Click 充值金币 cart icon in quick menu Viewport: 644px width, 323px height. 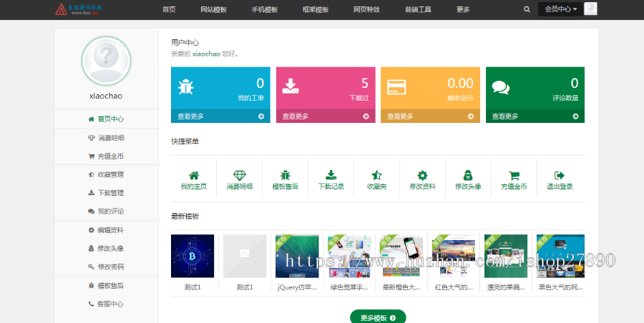[x=514, y=176]
